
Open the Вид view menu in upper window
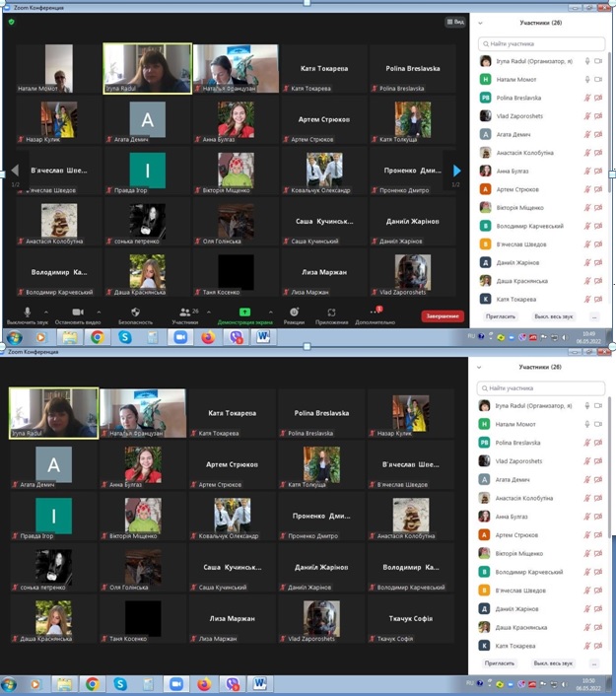click(x=454, y=21)
